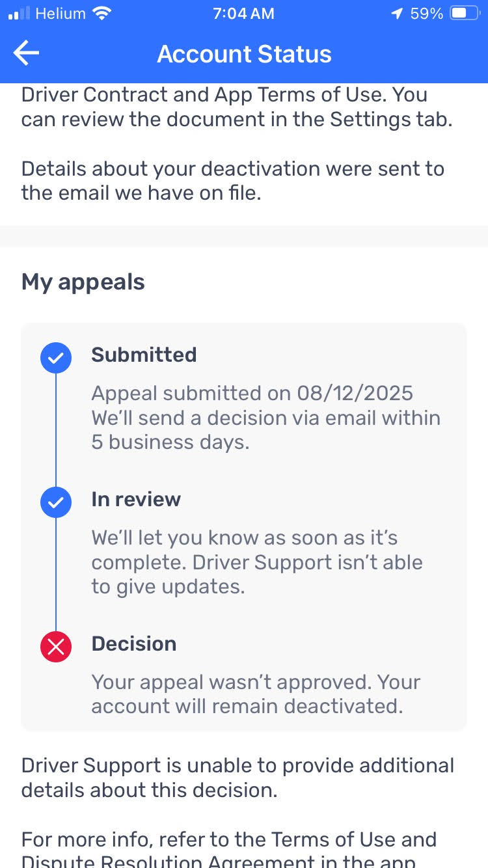The height and width of the screenshot is (868, 488).
Task: Tap the Decision step label
Action: coord(134,644)
